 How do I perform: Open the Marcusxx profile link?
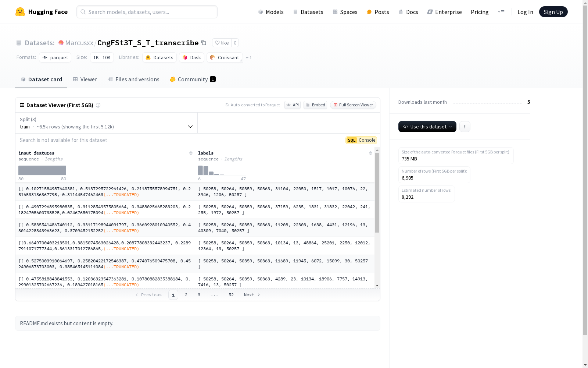pos(79,43)
